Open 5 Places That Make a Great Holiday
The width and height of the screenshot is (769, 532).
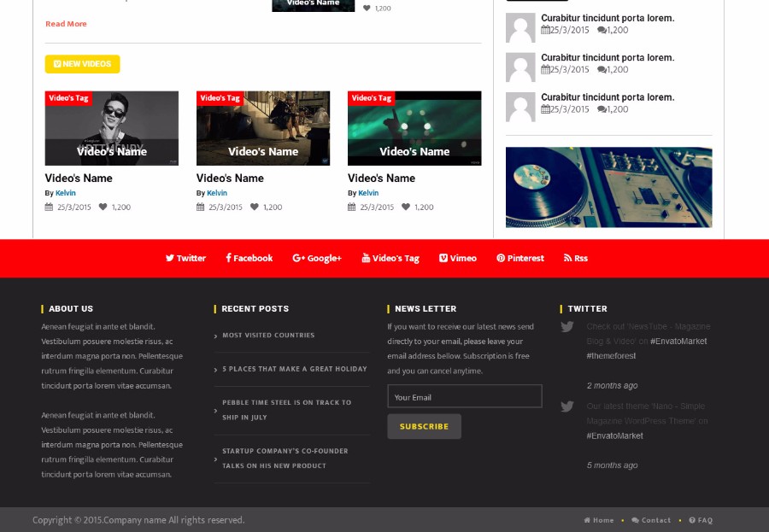point(295,369)
